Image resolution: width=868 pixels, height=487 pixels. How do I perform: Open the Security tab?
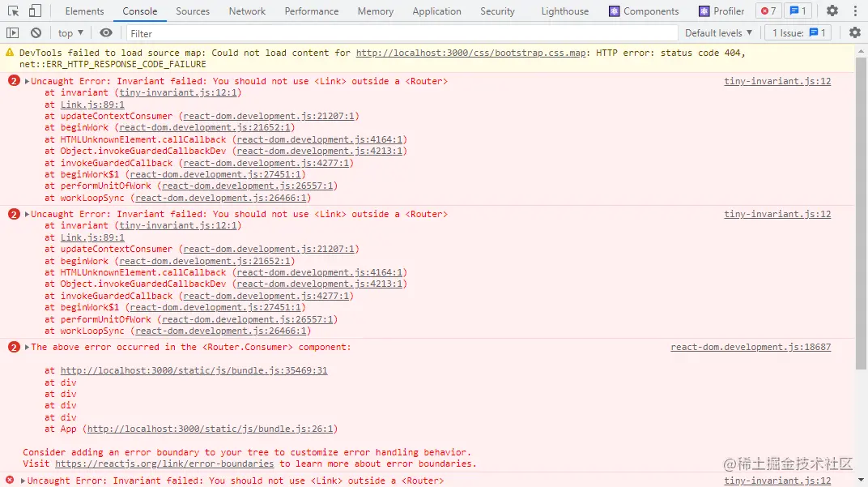point(497,11)
